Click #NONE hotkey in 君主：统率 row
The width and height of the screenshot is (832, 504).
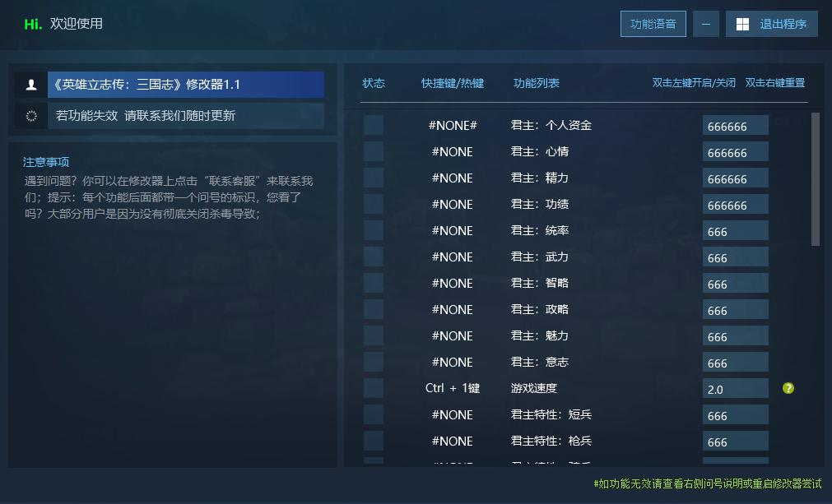[452, 231]
